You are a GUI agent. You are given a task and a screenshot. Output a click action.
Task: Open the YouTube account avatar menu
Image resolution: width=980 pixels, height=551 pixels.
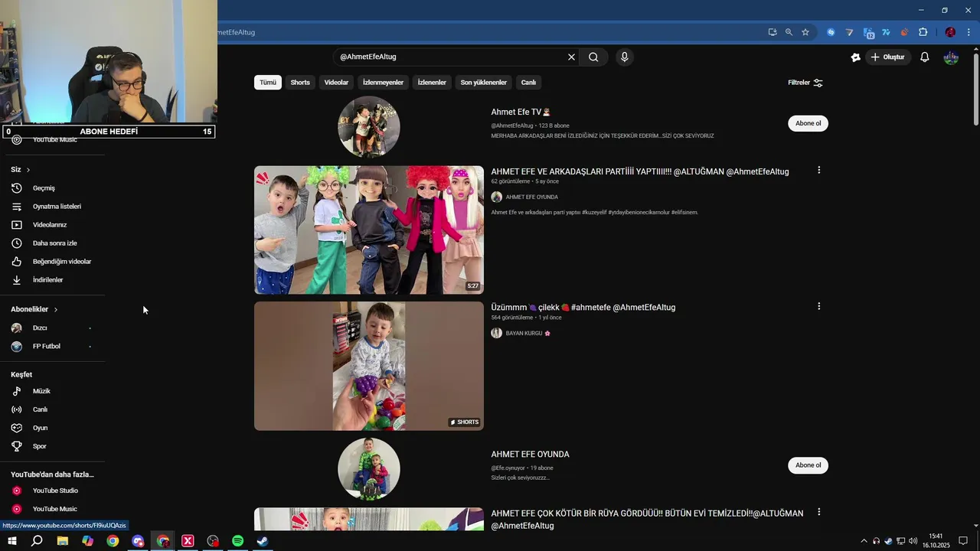[951, 57]
